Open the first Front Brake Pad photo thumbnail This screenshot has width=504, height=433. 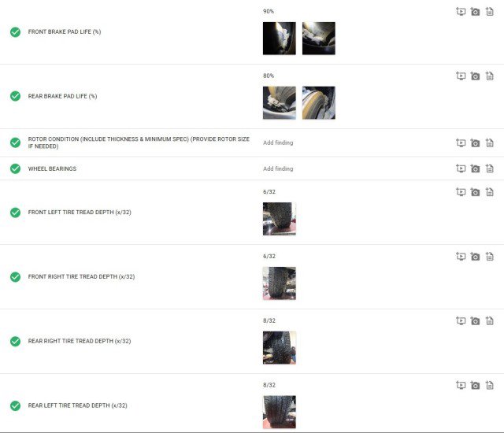pos(280,39)
